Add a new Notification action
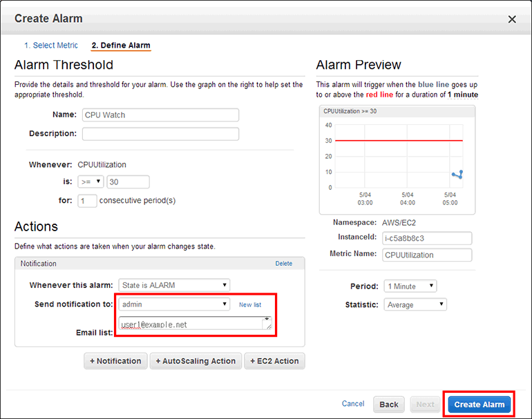This screenshot has height=419, width=532. (x=115, y=361)
